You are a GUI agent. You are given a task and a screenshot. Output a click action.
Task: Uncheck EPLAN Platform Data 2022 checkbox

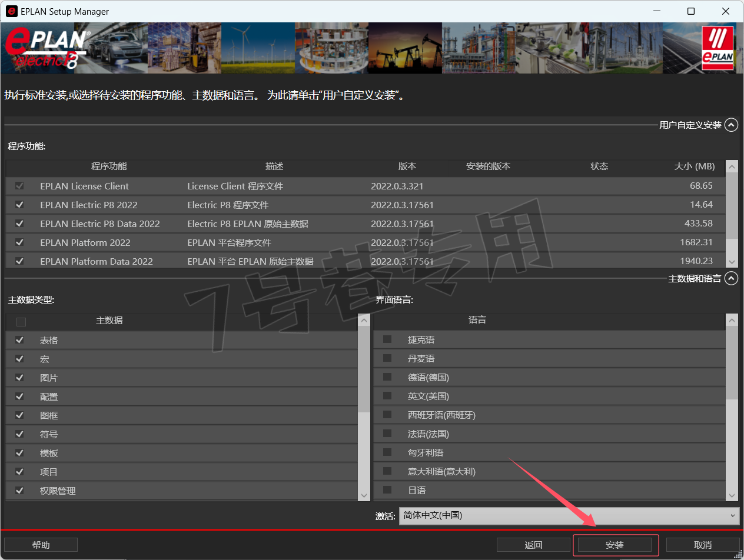click(19, 261)
